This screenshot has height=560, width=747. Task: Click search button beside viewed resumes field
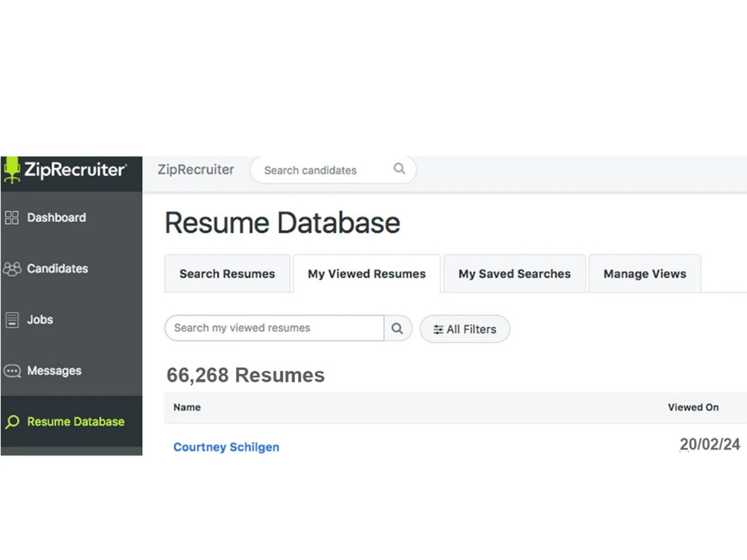(x=397, y=328)
